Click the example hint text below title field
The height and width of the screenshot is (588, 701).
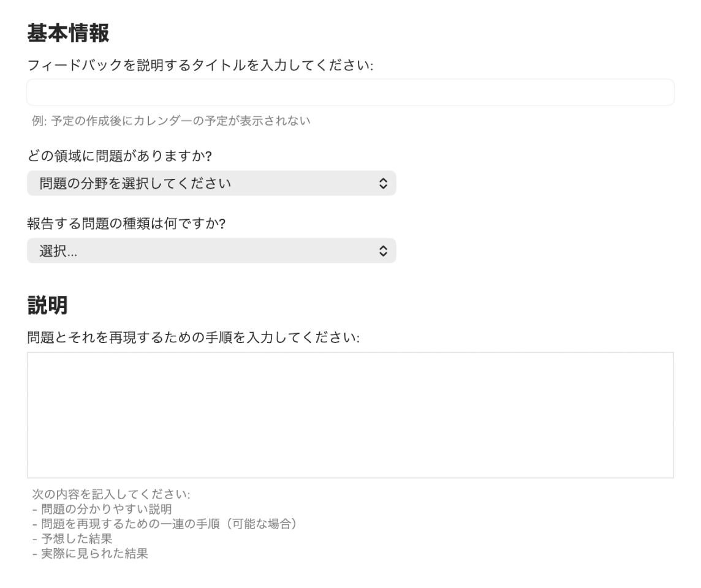click(x=171, y=121)
